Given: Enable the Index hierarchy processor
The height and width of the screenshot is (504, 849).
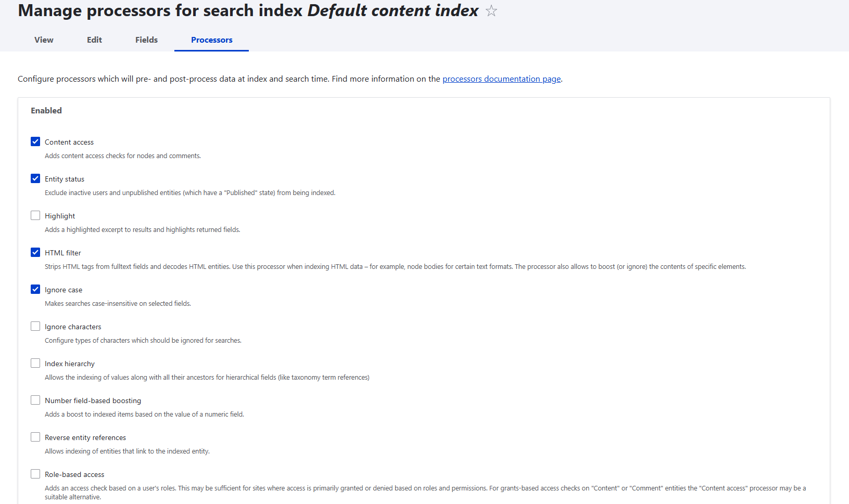Looking at the screenshot, I should click(35, 363).
